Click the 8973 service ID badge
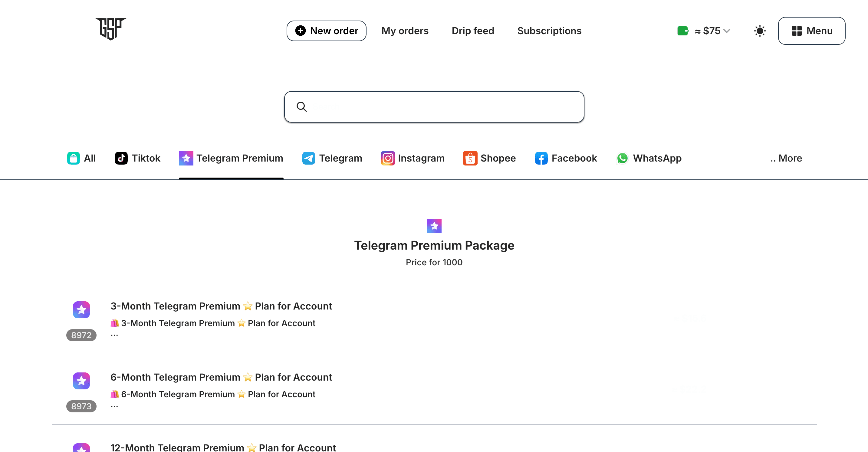This screenshot has height=452, width=868. [x=81, y=406]
